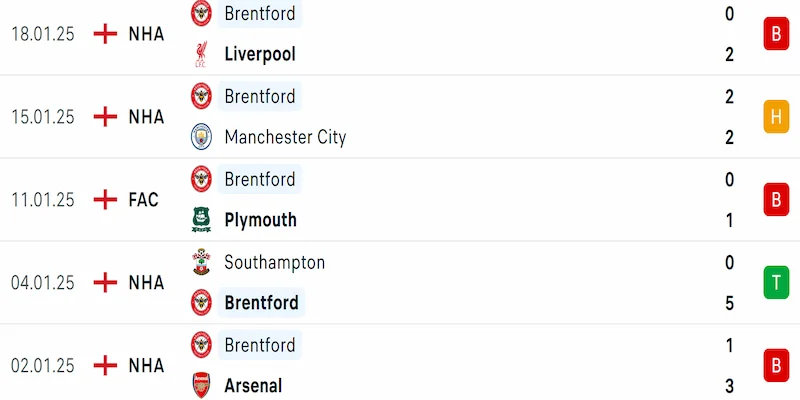Click Brentford crest in the Liverpool match
The height and width of the screenshot is (400, 800).
click(202, 14)
